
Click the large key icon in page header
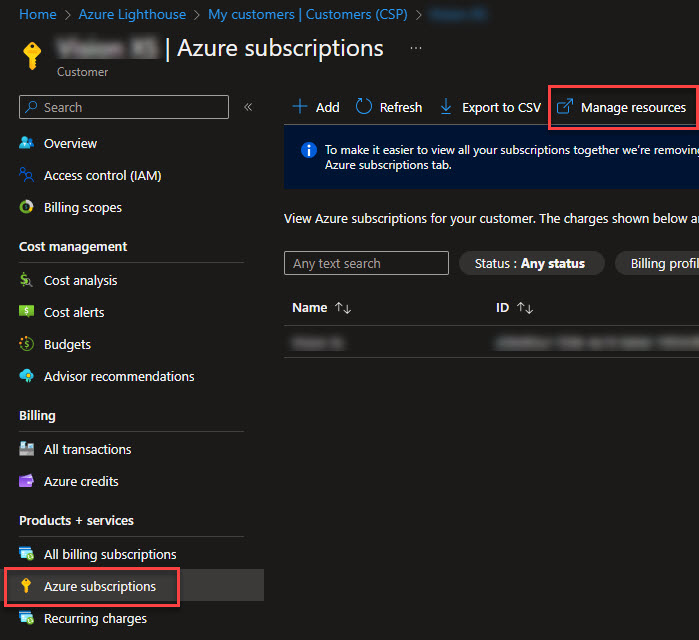click(x=32, y=55)
